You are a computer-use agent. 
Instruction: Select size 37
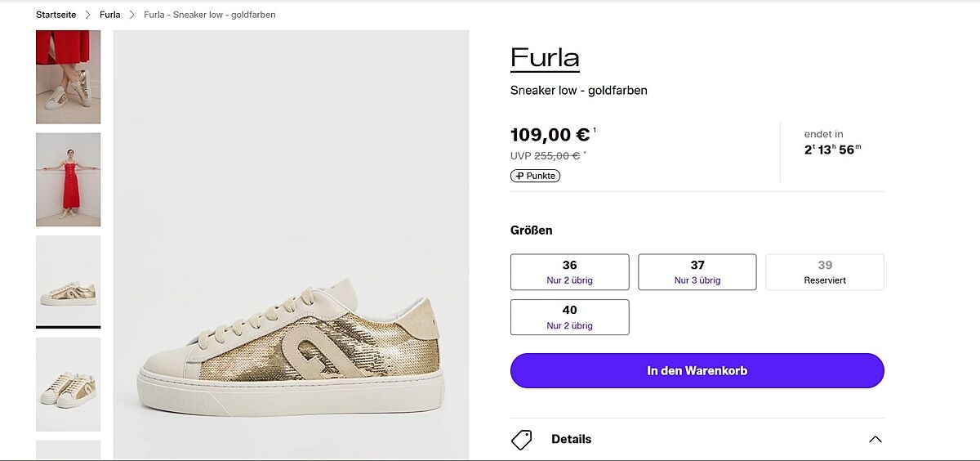[697, 272]
